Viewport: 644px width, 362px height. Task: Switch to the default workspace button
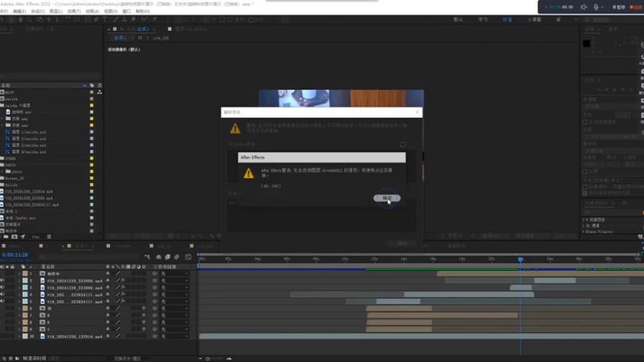click(458, 20)
